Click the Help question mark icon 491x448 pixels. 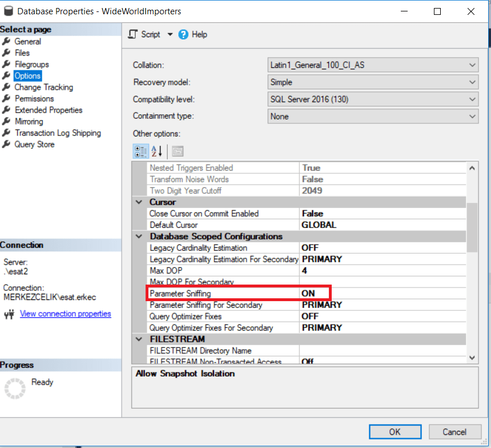183,34
